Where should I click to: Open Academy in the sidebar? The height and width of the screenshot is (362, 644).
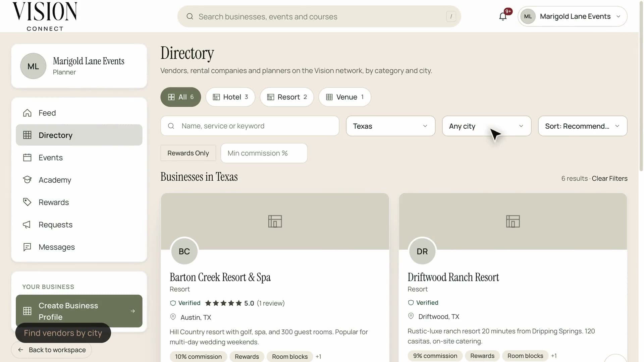click(x=79, y=180)
